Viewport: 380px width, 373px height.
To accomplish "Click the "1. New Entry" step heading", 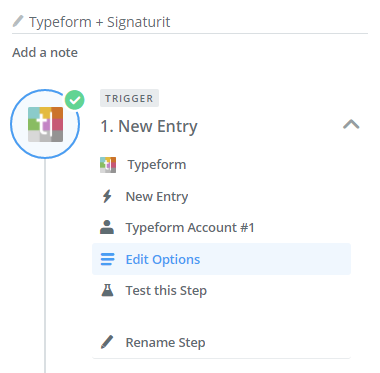I will 149,126.
